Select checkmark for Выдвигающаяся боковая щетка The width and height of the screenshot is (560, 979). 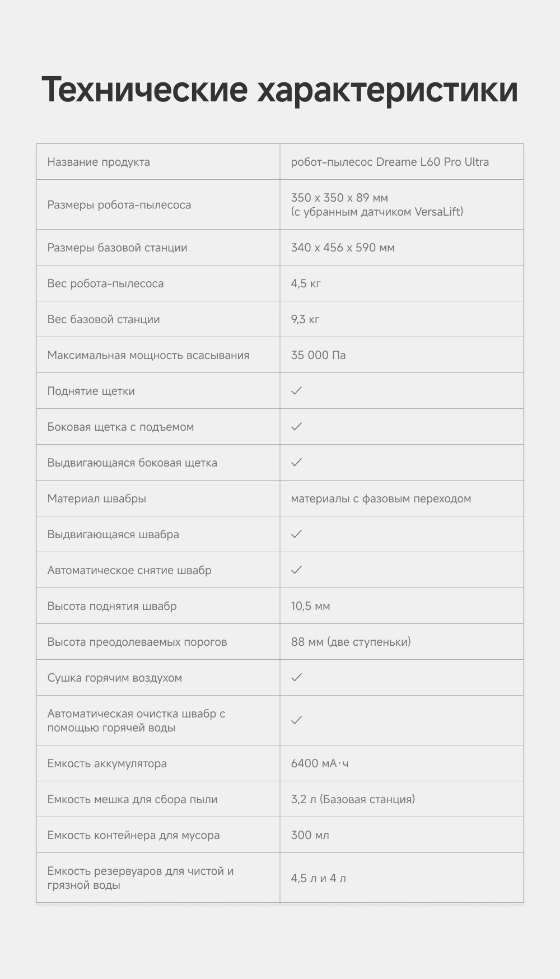297,462
